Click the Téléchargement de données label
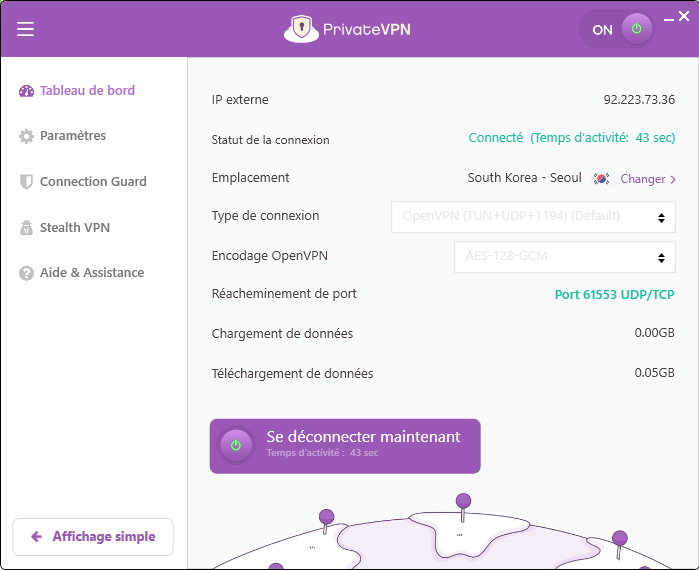The image size is (699, 570). coord(292,373)
